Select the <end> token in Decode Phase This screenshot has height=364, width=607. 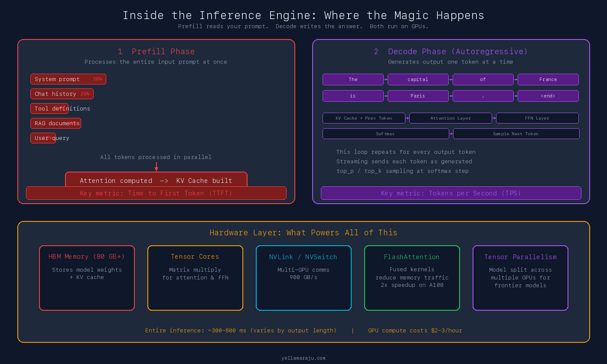(548, 96)
